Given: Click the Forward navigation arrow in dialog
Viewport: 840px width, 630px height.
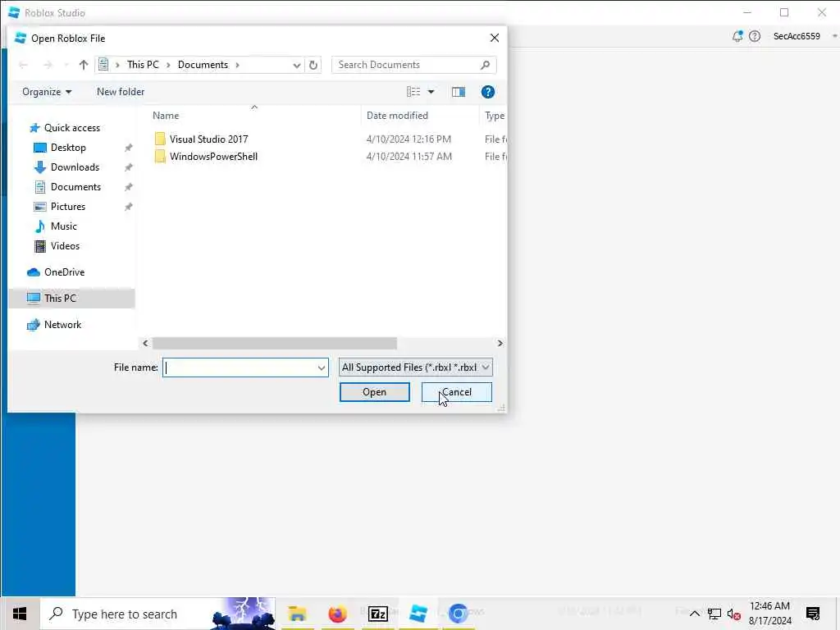Looking at the screenshot, I should (48, 65).
